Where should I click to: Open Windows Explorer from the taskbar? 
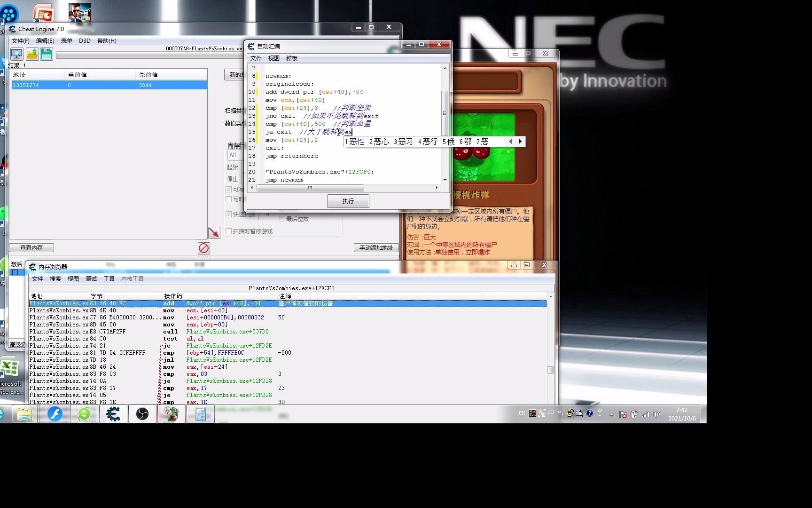click(24, 414)
